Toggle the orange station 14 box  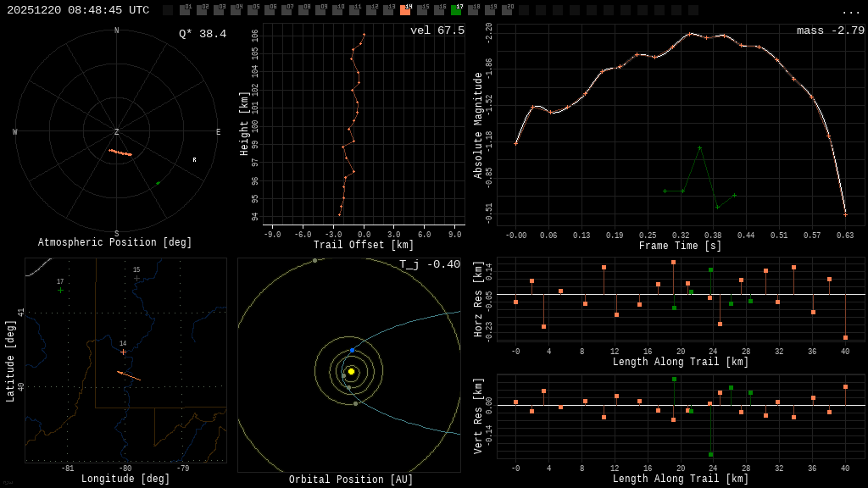(x=405, y=10)
